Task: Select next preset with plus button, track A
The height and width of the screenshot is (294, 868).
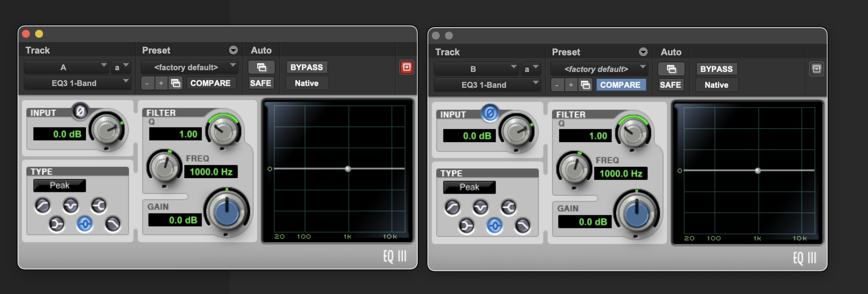Action: (x=161, y=83)
